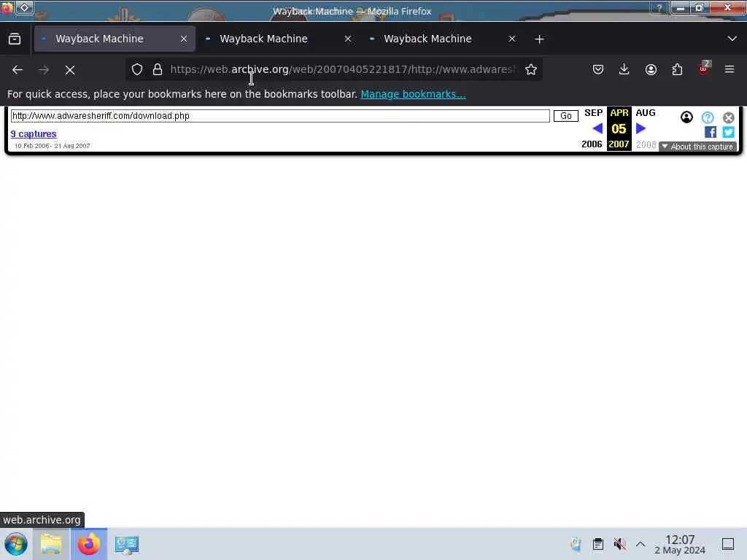Go to previous capture blue arrow

(597, 128)
